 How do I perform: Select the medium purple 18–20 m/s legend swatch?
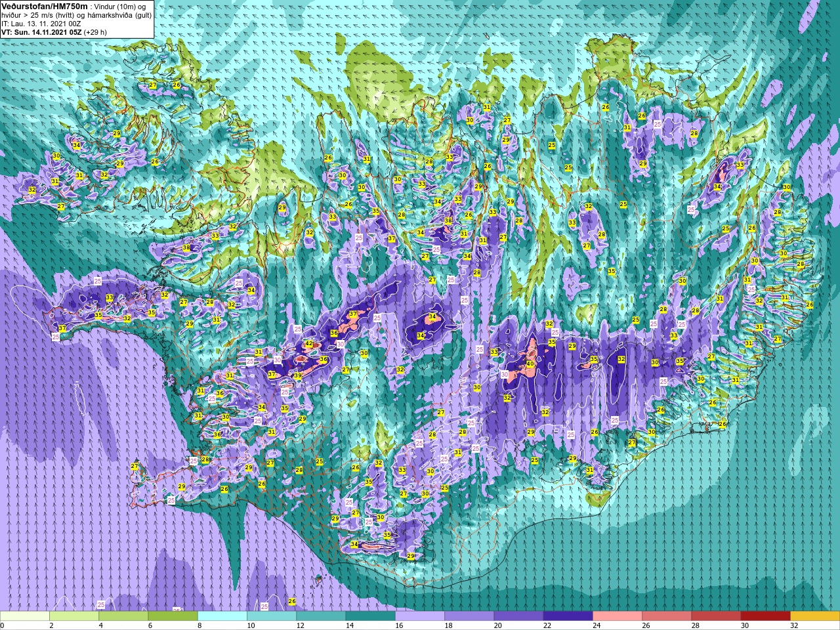pos(469,616)
